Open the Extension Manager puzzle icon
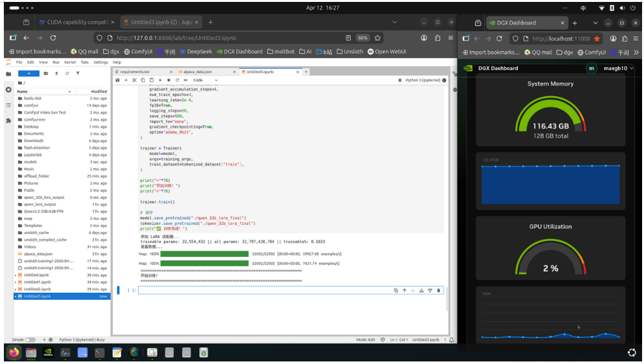This screenshot has width=644, height=364. pyautogui.click(x=8, y=121)
